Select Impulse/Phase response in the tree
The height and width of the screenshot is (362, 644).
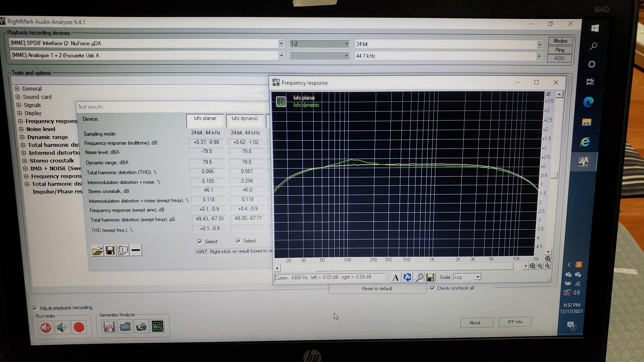57,192
